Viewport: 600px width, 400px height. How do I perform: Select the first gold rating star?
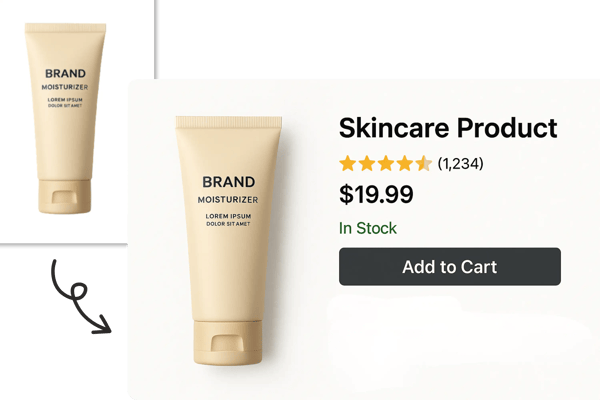pyautogui.click(x=348, y=163)
